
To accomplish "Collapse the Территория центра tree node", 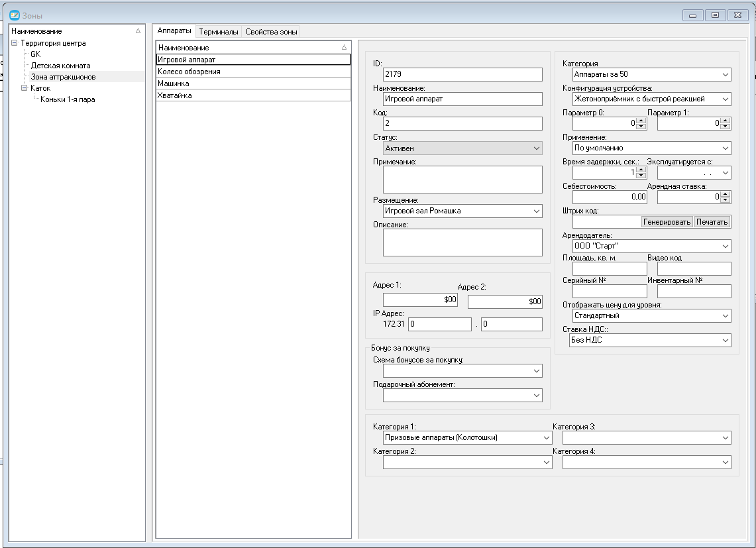I will coord(15,43).
